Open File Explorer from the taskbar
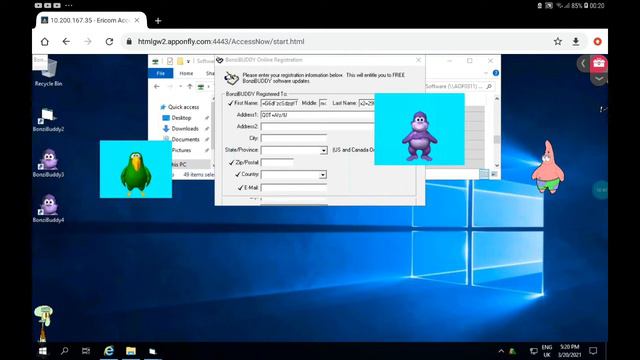The image size is (640, 360). coord(131,351)
